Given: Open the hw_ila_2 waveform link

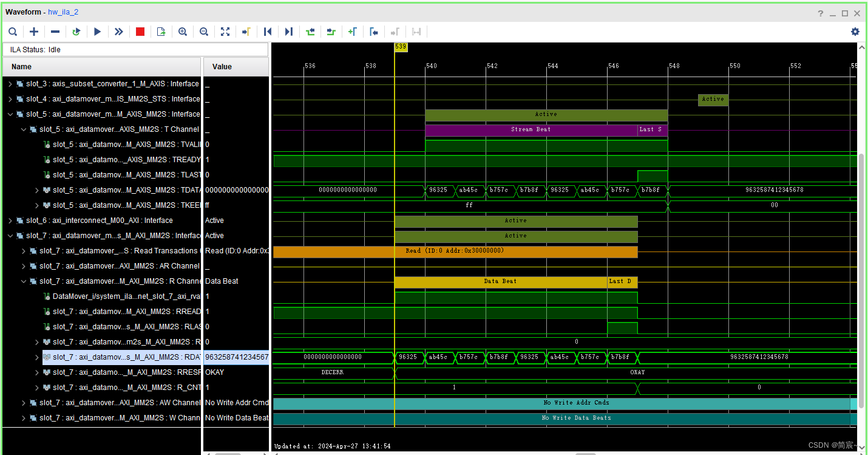Looking at the screenshot, I should 63,12.
